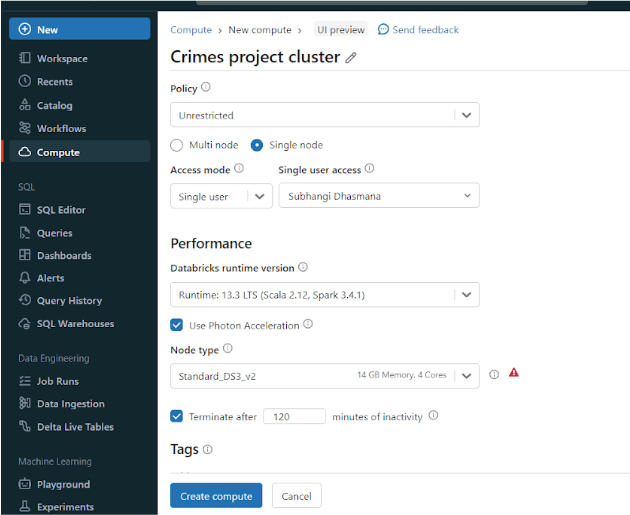Click the Workspace sidebar icon
This screenshot has height=515, width=630.
[25, 58]
